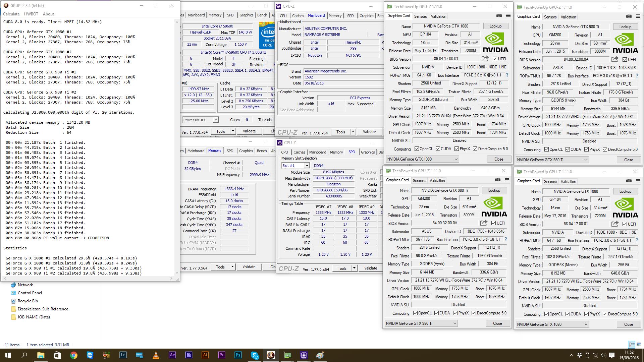Launch Adobe Illustrator from the taskbar
The height and width of the screenshot is (362, 644).
[x=205, y=355]
